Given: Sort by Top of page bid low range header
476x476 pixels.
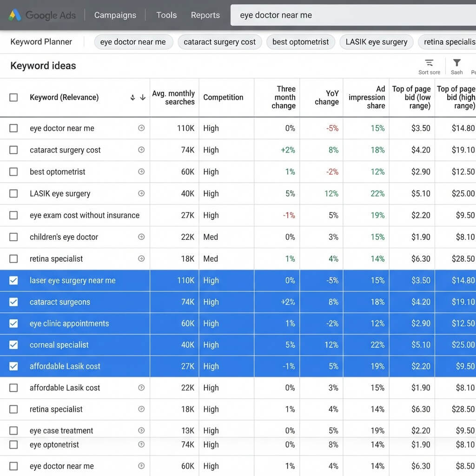Looking at the screenshot, I should point(411,98).
